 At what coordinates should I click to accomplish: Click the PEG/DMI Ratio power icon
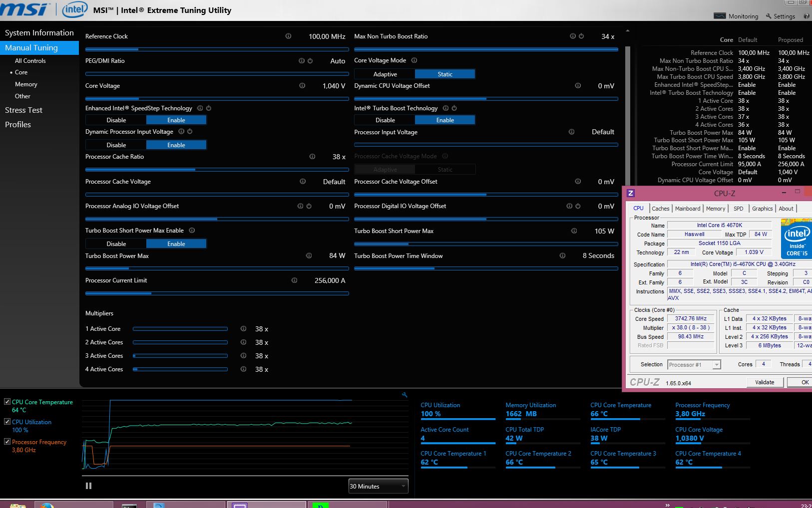click(x=310, y=60)
